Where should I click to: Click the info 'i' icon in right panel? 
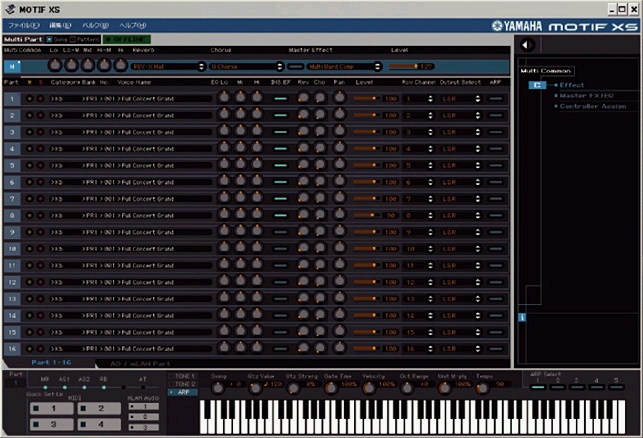(522, 317)
